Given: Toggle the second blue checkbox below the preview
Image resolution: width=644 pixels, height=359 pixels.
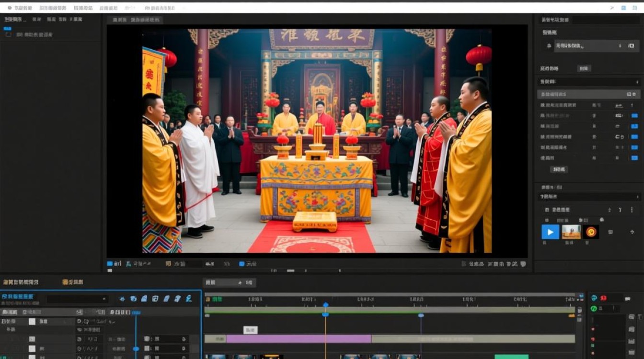Looking at the screenshot, I should 241,264.
